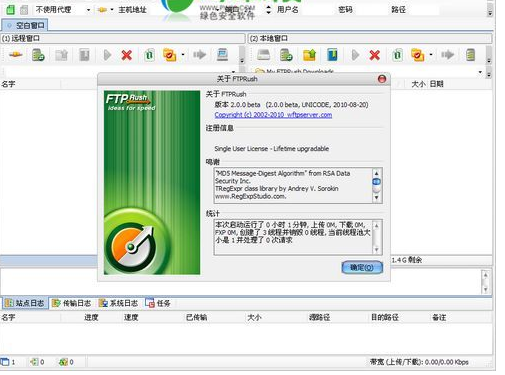Click remote toolbar add-server icon

click(38, 55)
